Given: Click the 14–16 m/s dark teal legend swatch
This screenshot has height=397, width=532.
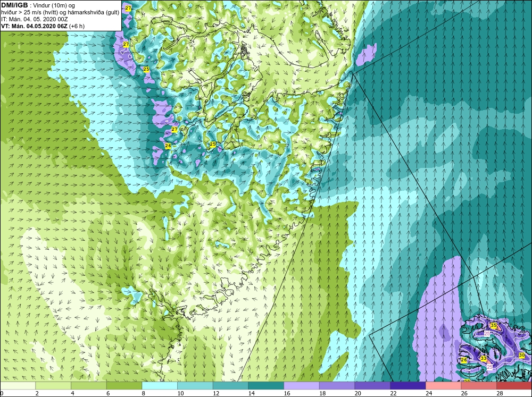Looking at the screenshot, I should [x=266, y=386].
